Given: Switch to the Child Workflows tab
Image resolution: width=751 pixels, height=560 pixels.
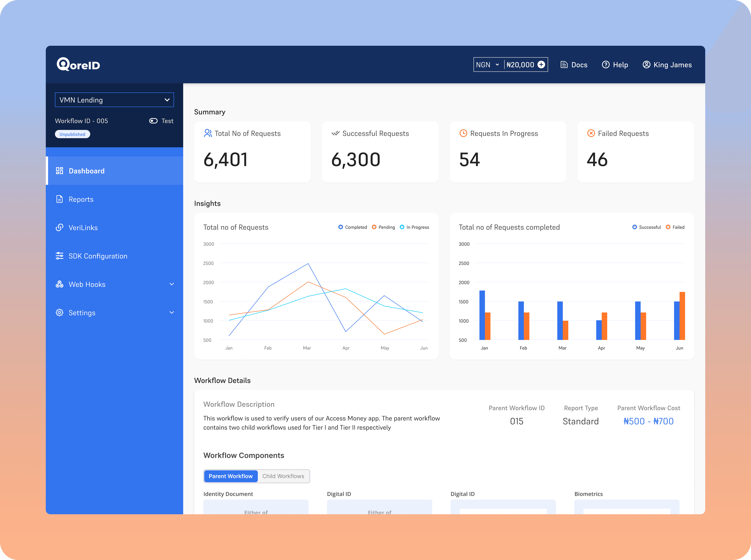Looking at the screenshot, I should point(283,476).
